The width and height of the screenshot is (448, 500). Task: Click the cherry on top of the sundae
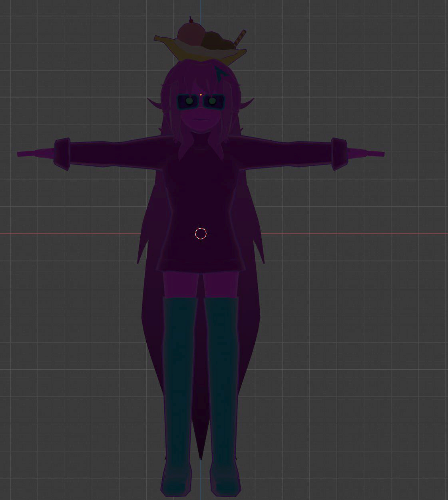pos(191,21)
